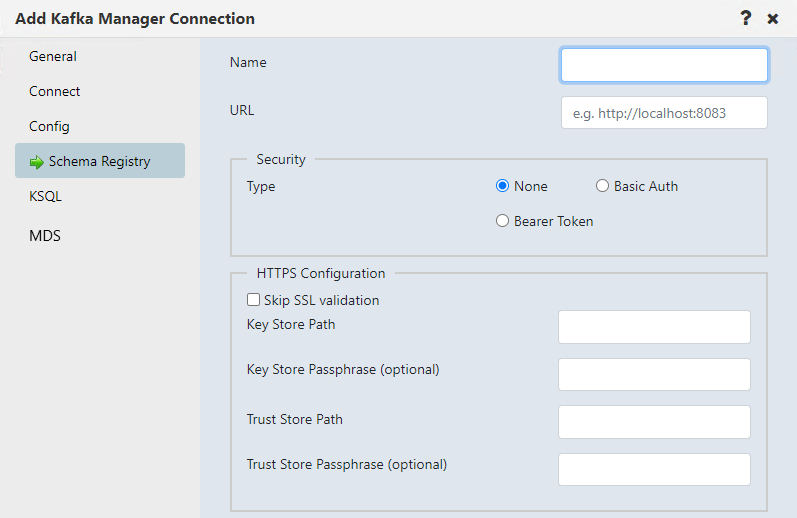Choose Basic Auth security type
The height and width of the screenshot is (518, 797).
click(x=602, y=186)
